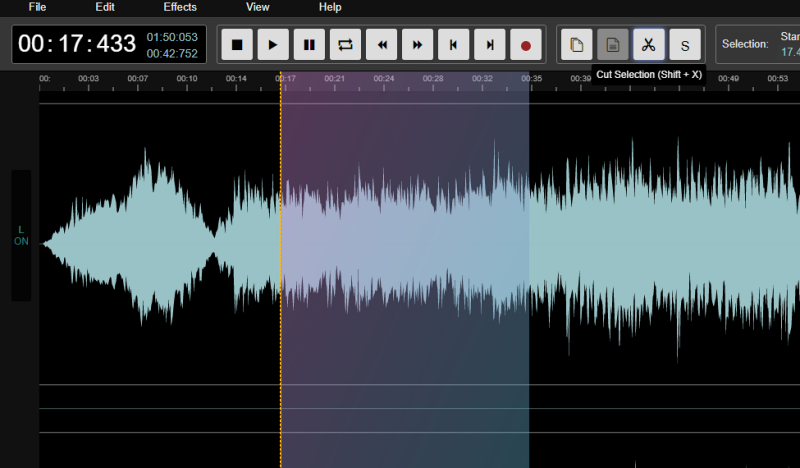Open the Help menu
The image size is (800, 468).
click(330, 7)
